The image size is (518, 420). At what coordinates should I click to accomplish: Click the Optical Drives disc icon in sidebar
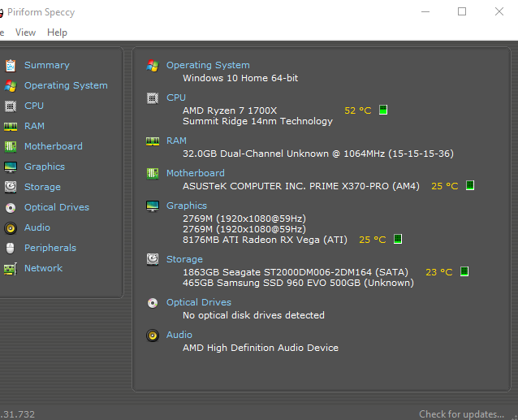(10, 207)
